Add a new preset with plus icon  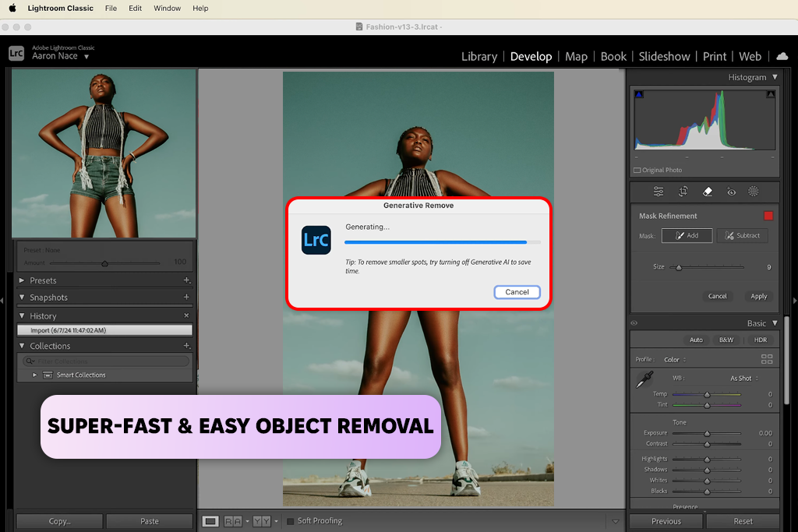tap(187, 280)
